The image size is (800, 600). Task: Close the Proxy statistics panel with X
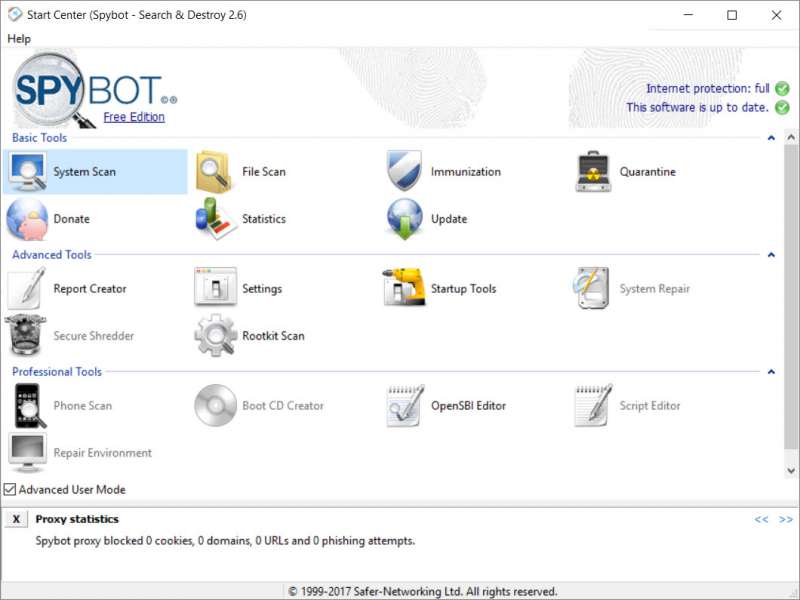point(16,519)
